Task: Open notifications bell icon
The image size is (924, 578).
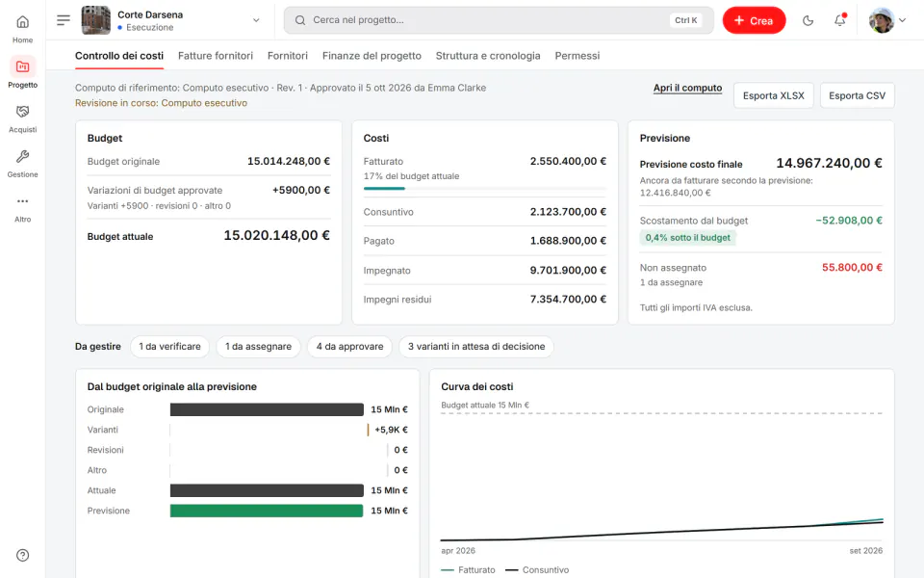Action: (x=839, y=20)
